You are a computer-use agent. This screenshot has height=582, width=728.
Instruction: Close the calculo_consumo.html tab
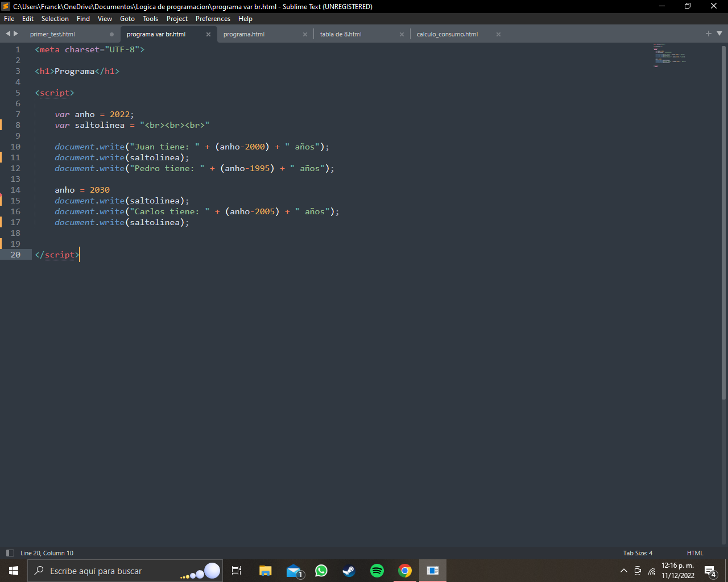498,34
